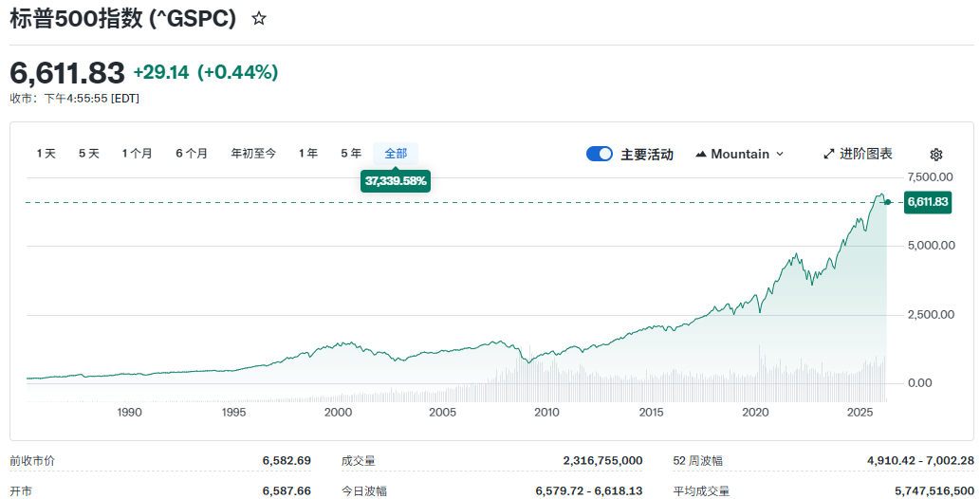Click the 6,611.83 current price marker on chart
The width and height of the screenshot is (980, 499).
(928, 202)
